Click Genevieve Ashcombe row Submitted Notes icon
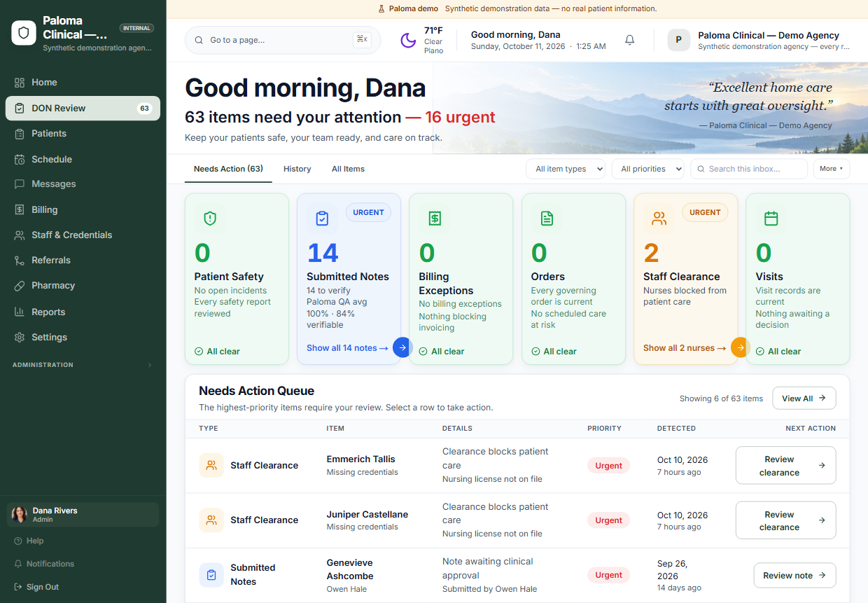Viewport: 868px width, 603px height. [x=211, y=575]
